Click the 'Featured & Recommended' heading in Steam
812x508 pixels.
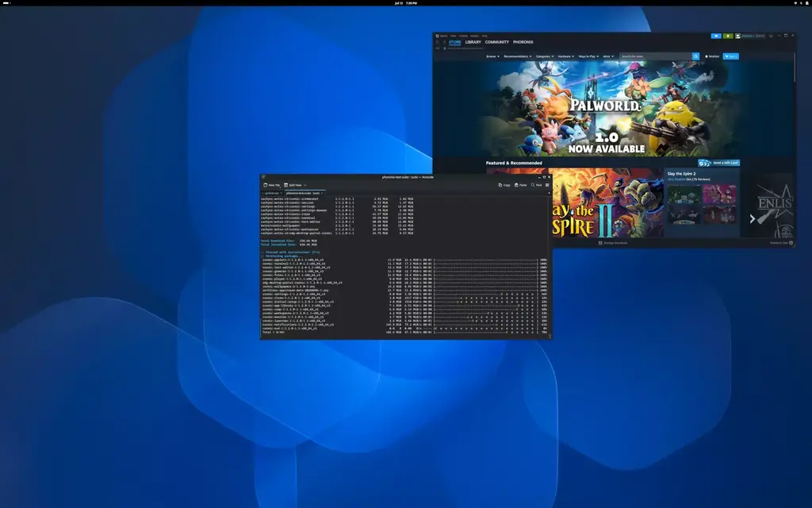(x=514, y=163)
